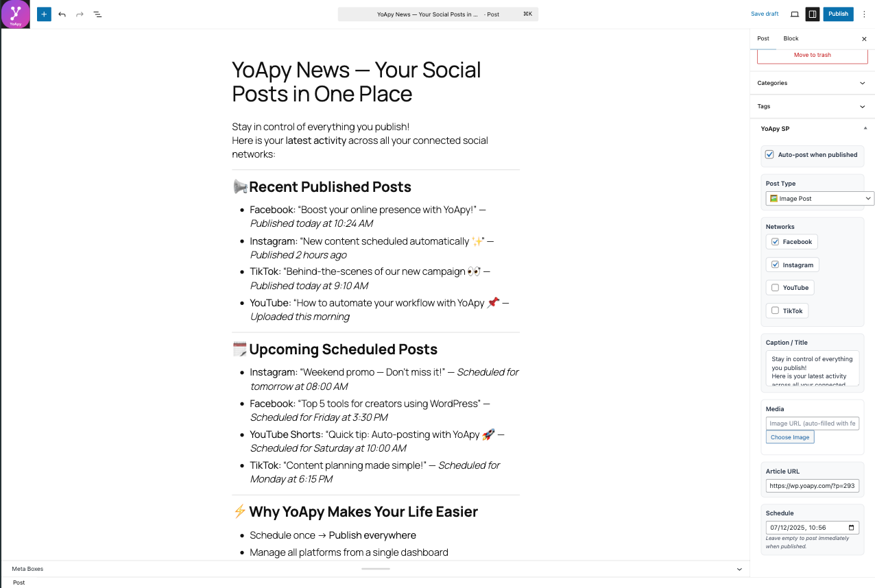The width and height of the screenshot is (875, 588).
Task: Open the Options three-dot menu
Action: (x=863, y=14)
